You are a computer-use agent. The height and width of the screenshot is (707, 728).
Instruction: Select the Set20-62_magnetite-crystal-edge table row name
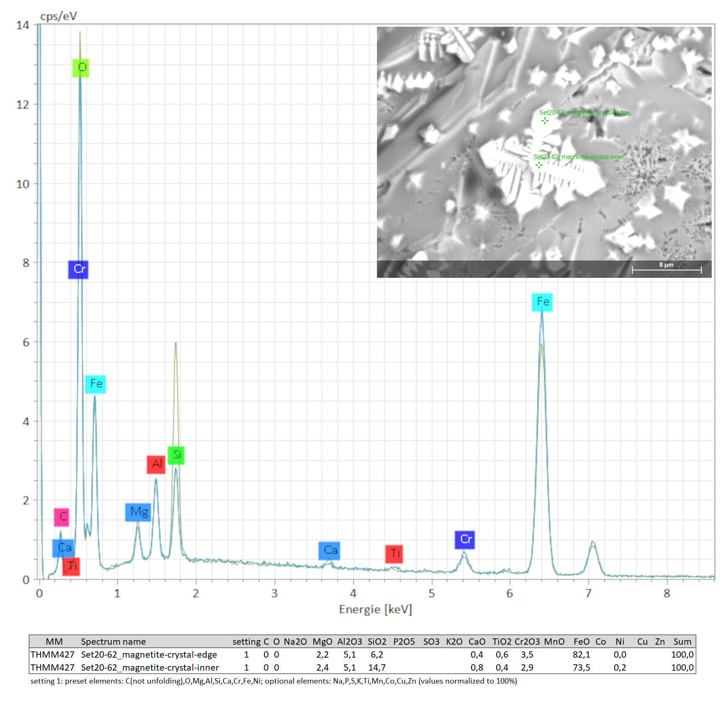point(149,655)
